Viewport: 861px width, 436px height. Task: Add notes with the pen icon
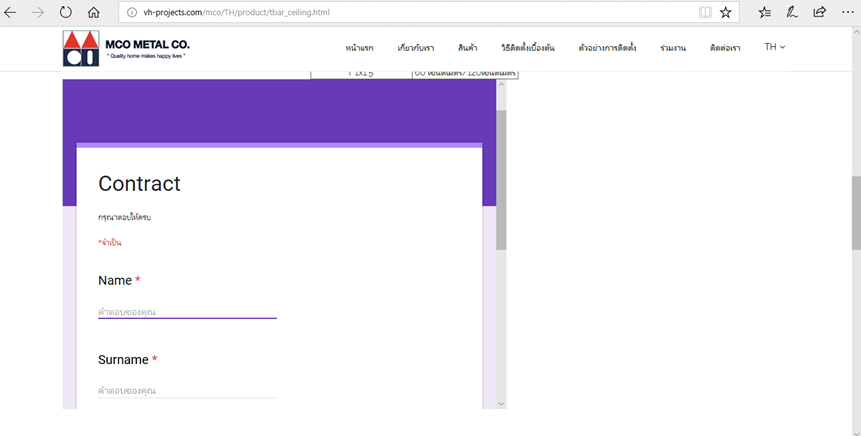(792, 12)
